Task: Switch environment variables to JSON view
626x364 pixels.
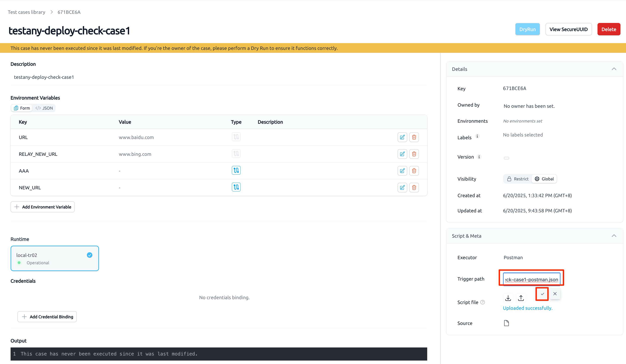Action: tap(44, 108)
